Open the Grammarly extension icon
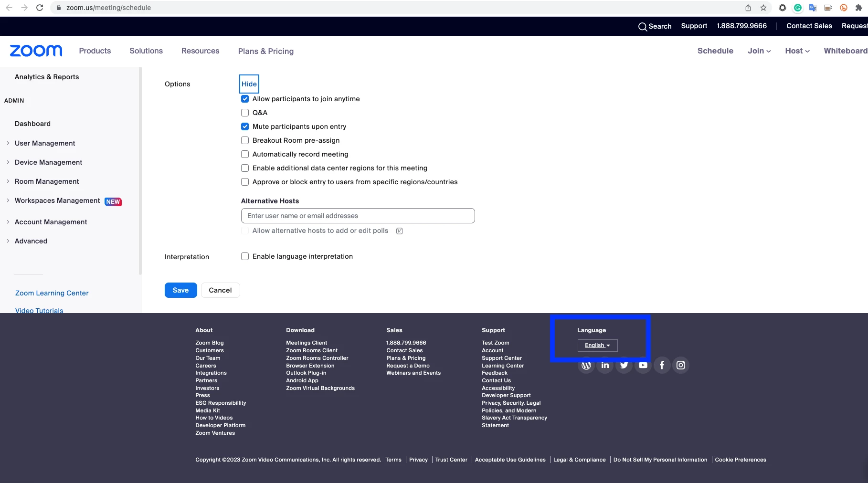 [x=798, y=8]
